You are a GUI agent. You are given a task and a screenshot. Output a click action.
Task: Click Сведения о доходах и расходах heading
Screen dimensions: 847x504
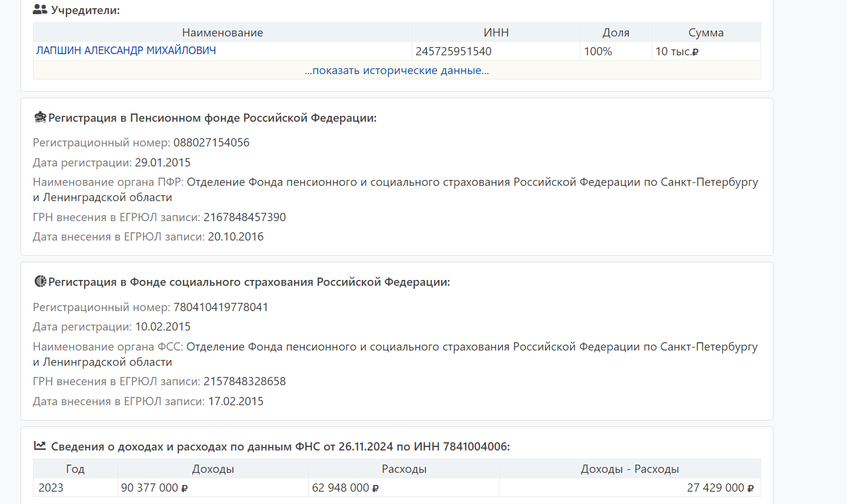tap(281, 446)
